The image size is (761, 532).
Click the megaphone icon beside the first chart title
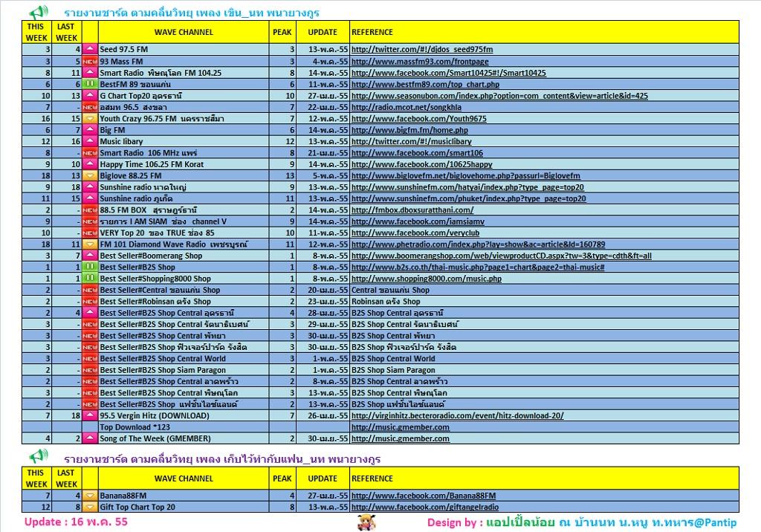click(x=38, y=12)
